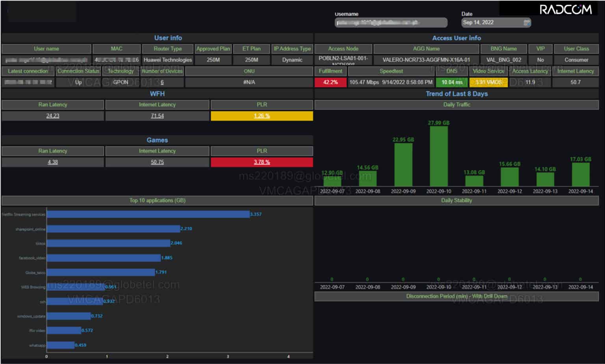Expand the Disconnection Period drill-down section
Image resolution: width=605 pixels, height=364 pixels.
coord(456,296)
